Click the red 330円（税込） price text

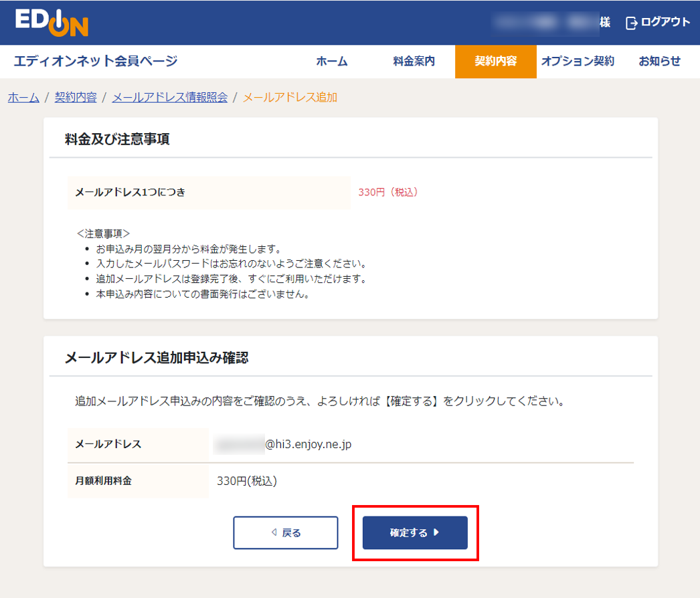pyautogui.click(x=388, y=193)
